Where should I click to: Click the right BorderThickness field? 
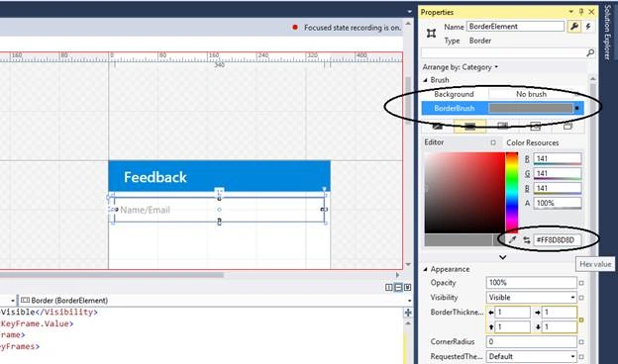point(560,313)
